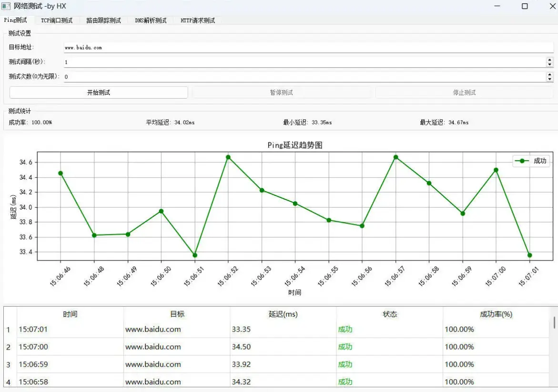Viewport: 558px width, 392px height.
Task: Click the 成功 legend entry in chart
Action: [531, 161]
